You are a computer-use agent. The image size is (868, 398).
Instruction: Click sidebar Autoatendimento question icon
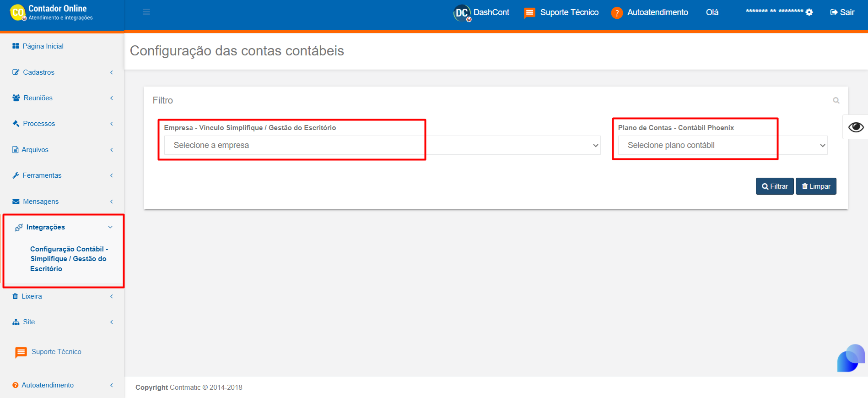(x=16, y=385)
